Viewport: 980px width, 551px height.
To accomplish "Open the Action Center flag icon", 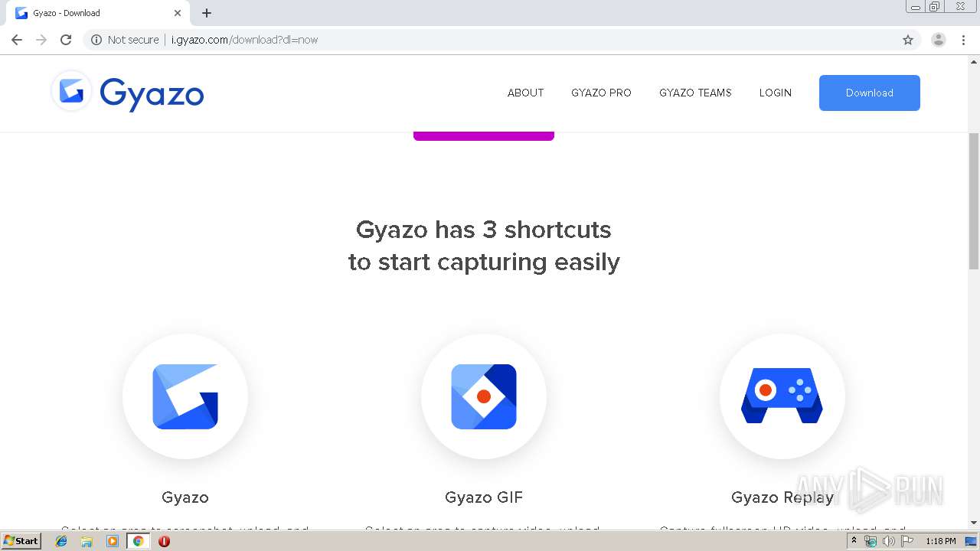I will tap(907, 541).
